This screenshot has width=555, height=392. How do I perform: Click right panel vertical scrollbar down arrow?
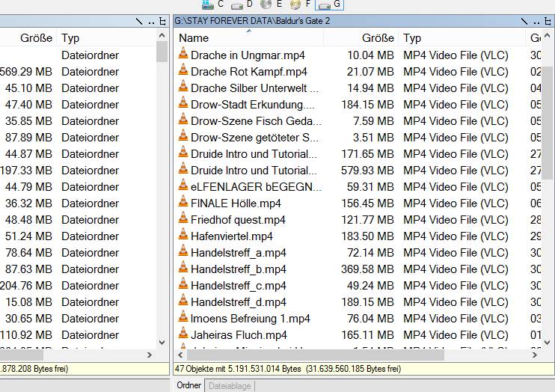click(548, 343)
